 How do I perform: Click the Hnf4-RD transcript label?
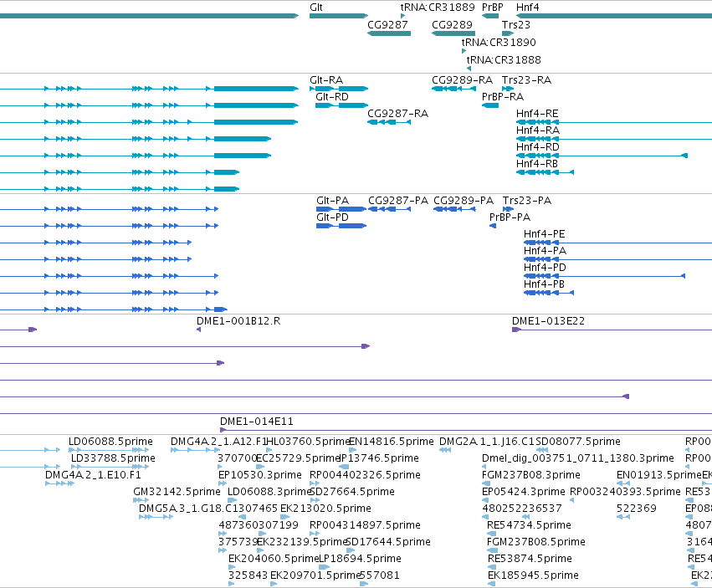[538, 147]
